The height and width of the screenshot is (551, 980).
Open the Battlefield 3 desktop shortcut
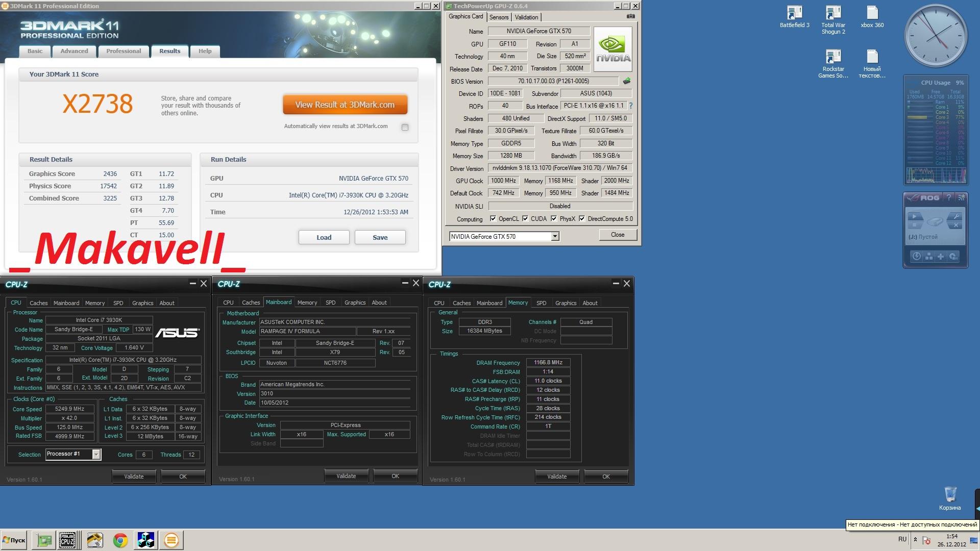pos(794,17)
